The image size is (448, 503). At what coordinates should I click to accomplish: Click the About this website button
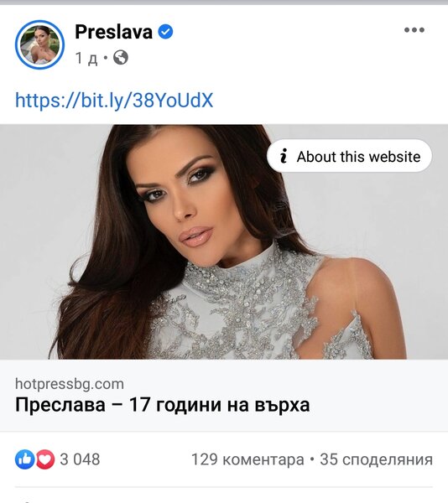click(x=349, y=156)
